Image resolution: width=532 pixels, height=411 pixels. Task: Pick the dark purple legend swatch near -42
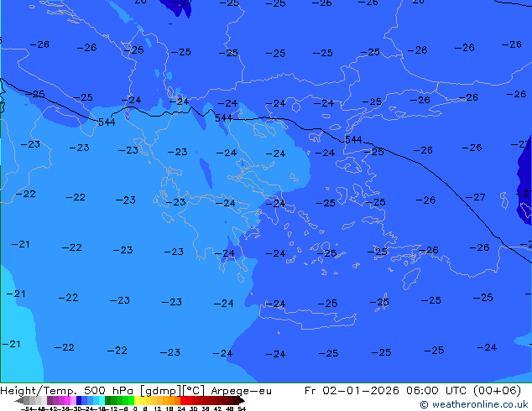click(x=50, y=400)
